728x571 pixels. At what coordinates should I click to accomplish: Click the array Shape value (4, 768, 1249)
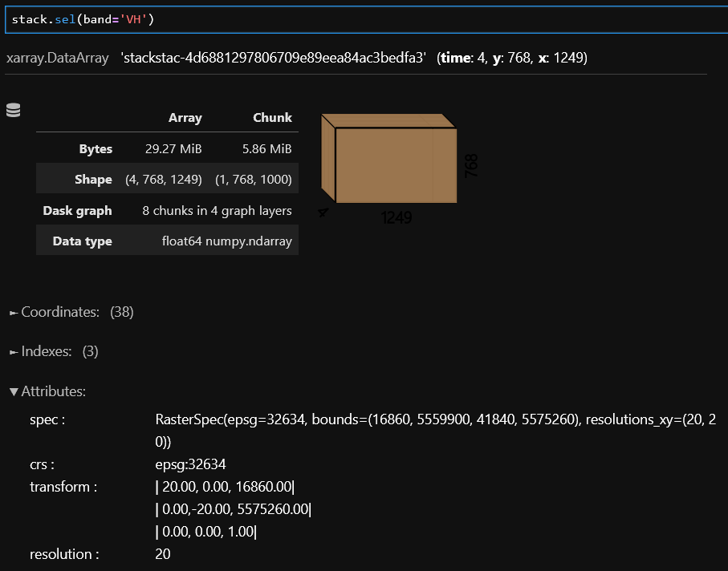tap(163, 180)
